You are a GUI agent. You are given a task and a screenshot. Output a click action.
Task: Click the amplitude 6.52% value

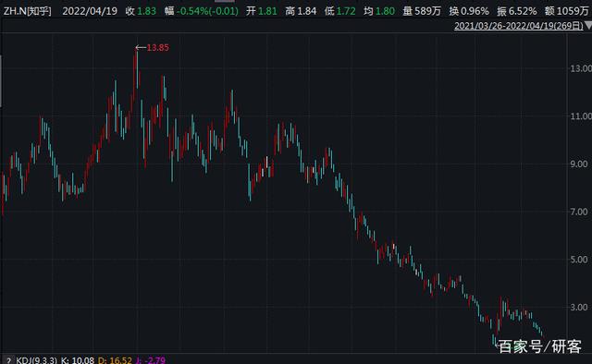pos(522,11)
